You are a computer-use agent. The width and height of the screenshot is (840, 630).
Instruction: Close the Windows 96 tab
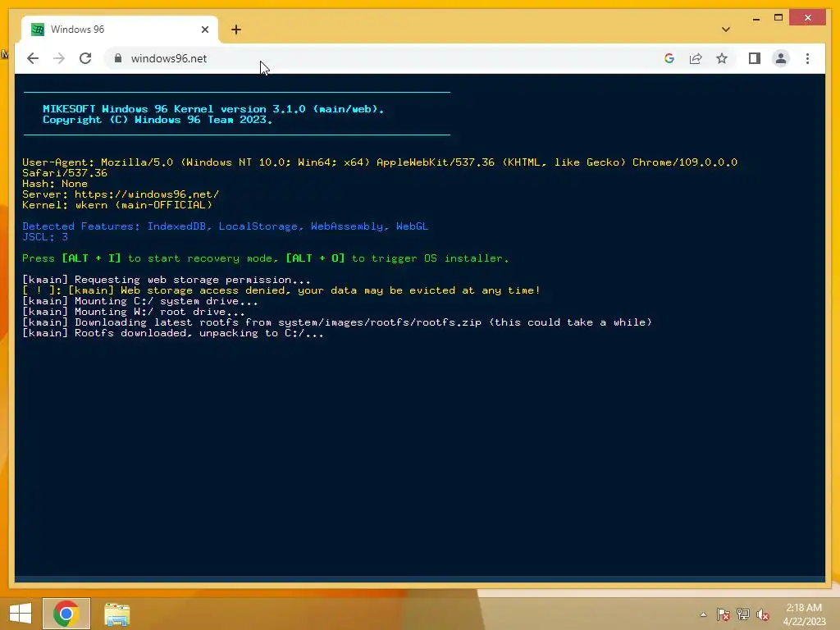pyautogui.click(x=204, y=30)
